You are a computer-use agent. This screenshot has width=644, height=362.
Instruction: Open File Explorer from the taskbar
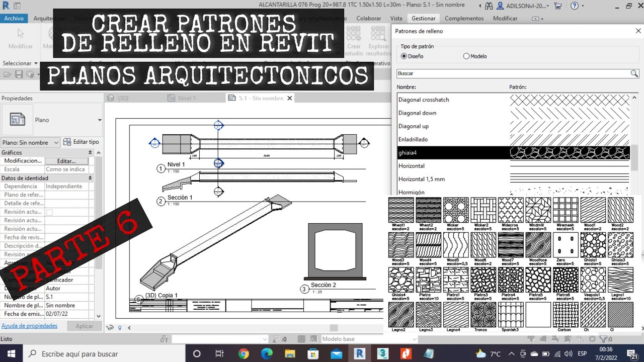point(290,353)
